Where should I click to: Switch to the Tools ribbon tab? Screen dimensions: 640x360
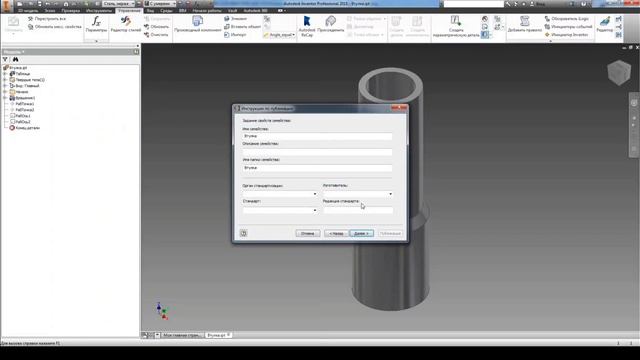pos(99,11)
